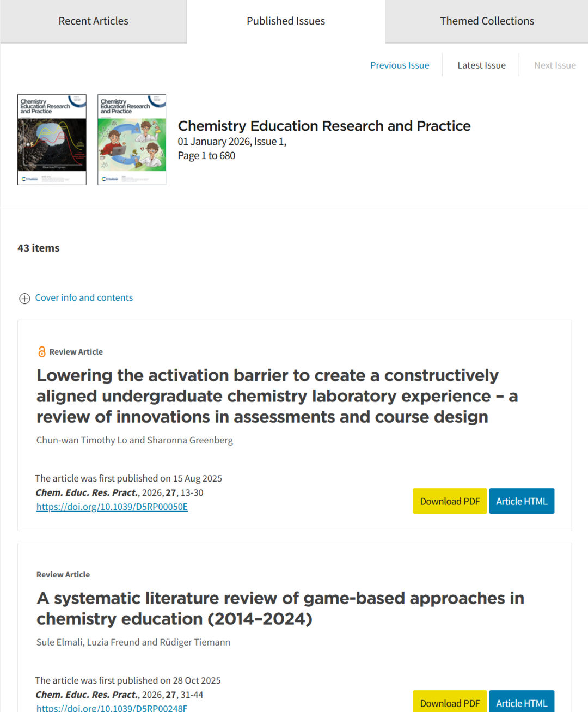Image resolution: width=588 pixels, height=712 pixels.
Task: Open the first journal cover thumbnail
Action: click(52, 140)
